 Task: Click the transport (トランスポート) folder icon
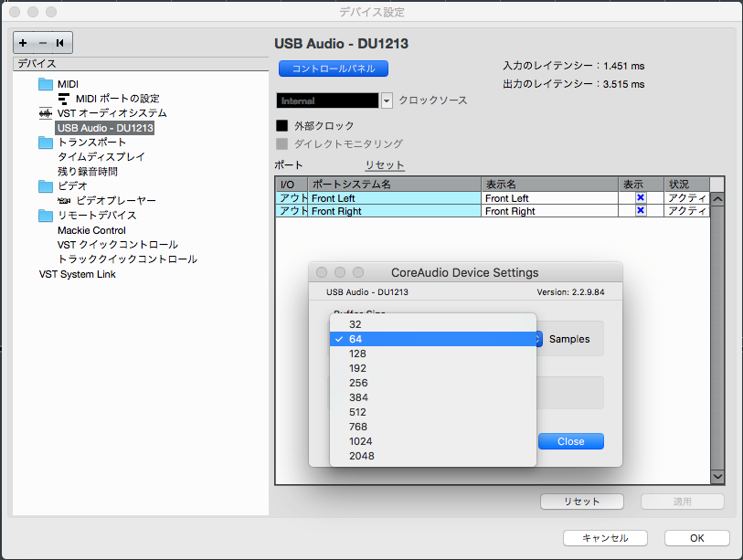[x=46, y=143]
